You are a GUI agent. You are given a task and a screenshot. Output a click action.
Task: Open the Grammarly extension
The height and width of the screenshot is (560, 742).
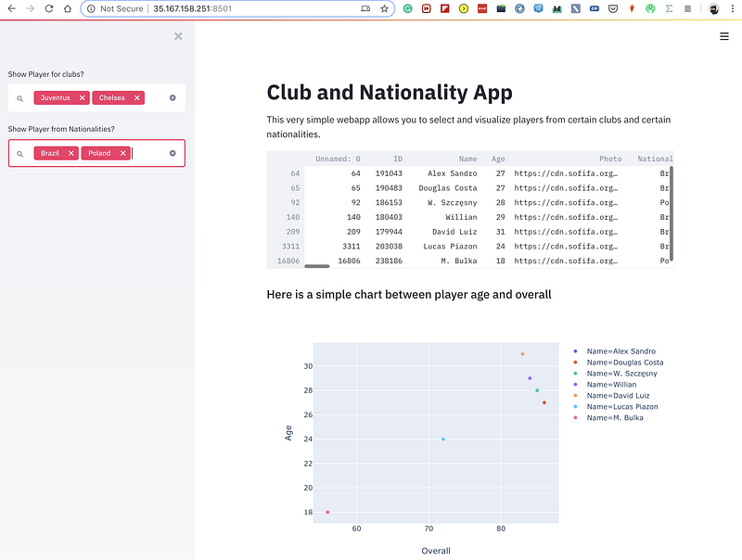[x=407, y=8]
